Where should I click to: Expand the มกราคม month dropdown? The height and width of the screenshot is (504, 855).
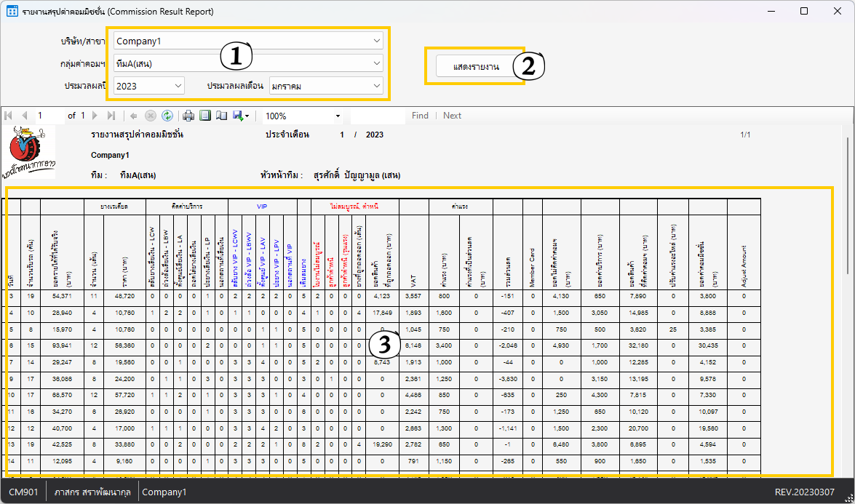(325, 86)
